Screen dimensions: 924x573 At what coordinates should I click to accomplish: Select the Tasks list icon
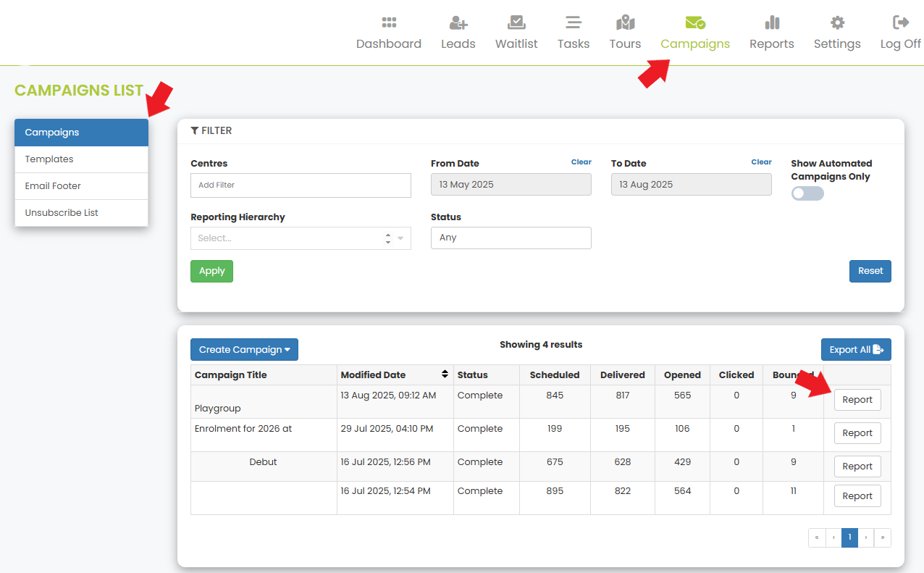click(574, 22)
